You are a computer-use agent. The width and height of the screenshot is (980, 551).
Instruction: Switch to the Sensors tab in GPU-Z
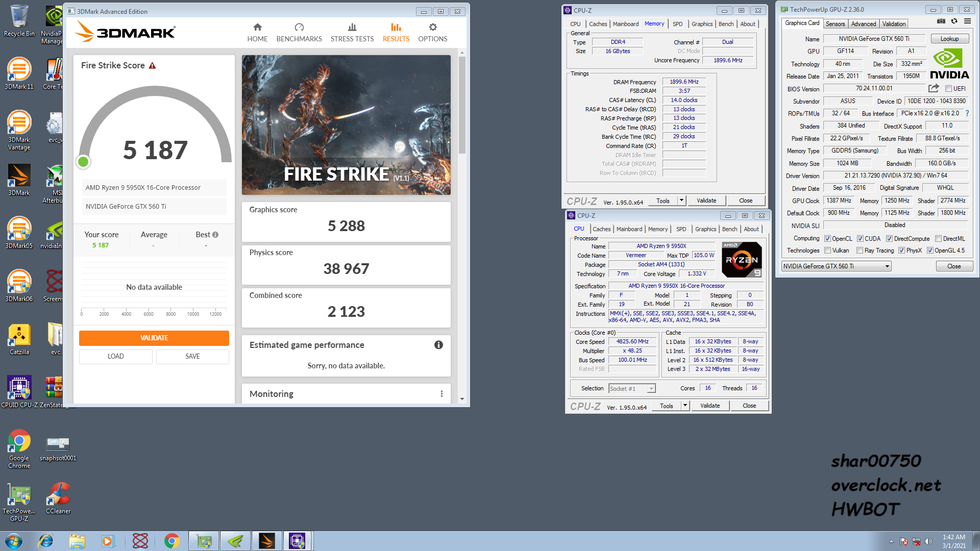click(835, 24)
